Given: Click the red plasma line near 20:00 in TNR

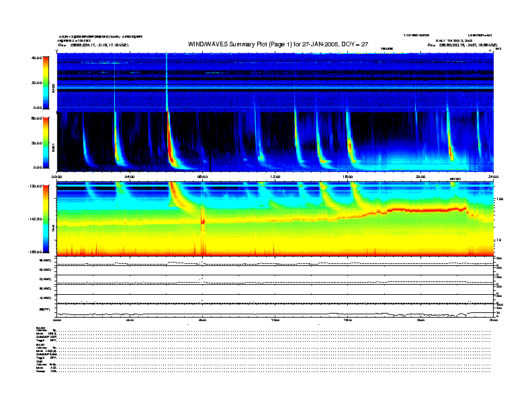Looking at the screenshot, I should (427, 210).
